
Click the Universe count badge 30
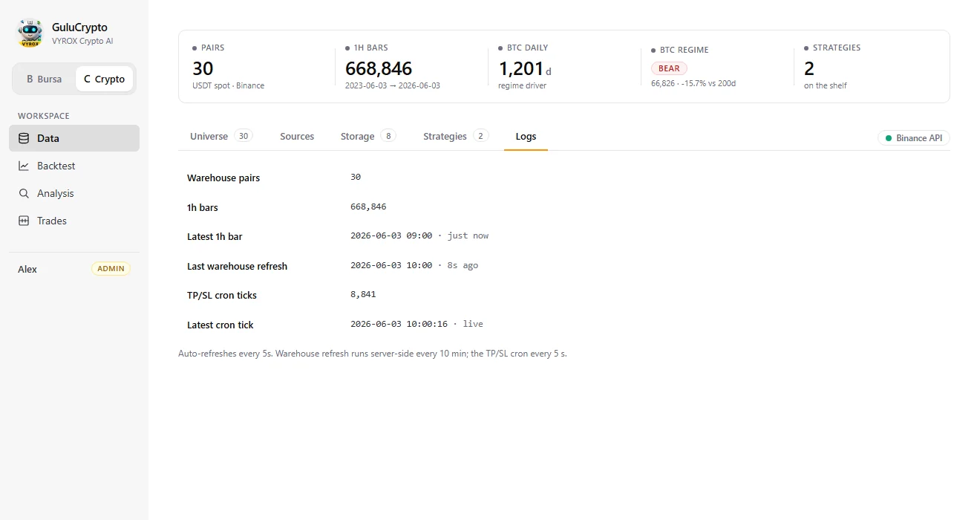coord(244,136)
